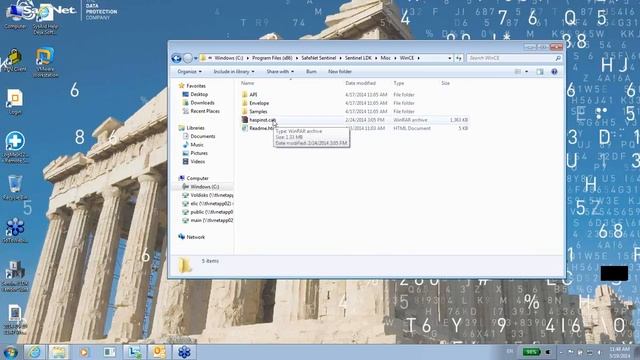Open the recent locations dropdown beside forward arrow

196,58
